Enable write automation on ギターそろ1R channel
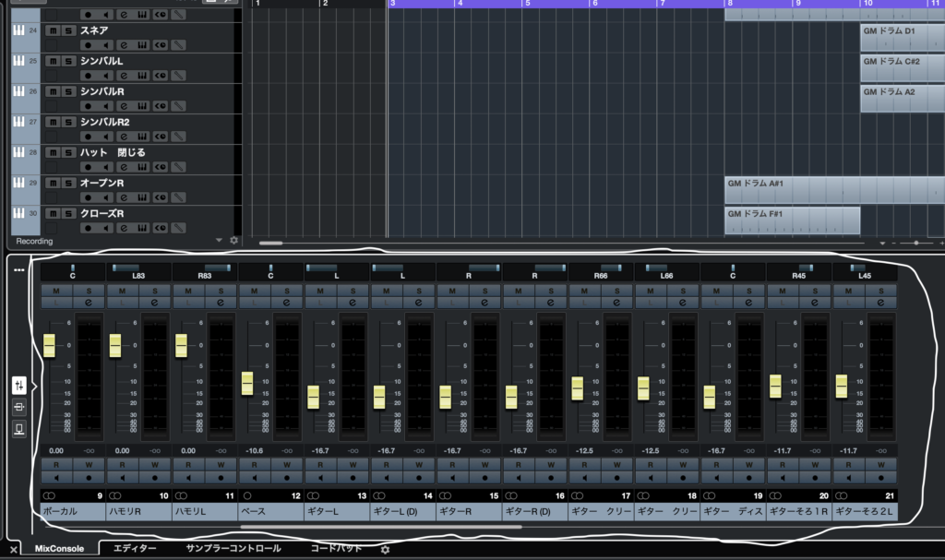The height and width of the screenshot is (560, 945). coord(816,465)
